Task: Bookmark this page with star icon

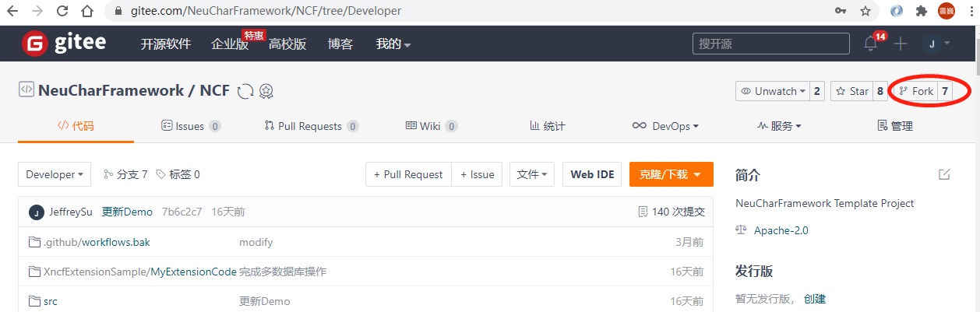Action: (865, 12)
